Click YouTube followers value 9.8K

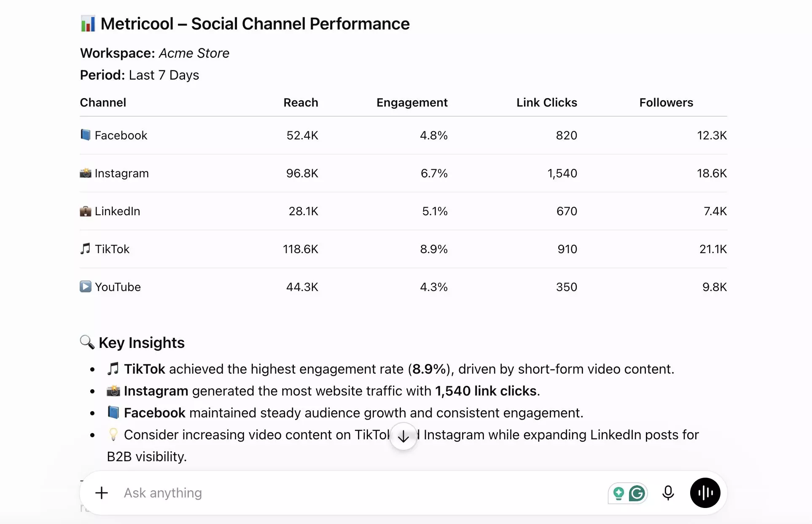tap(715, 287)
